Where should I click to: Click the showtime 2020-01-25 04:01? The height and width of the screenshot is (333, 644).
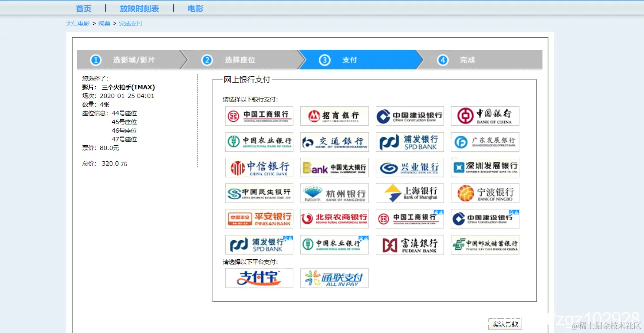127,96
